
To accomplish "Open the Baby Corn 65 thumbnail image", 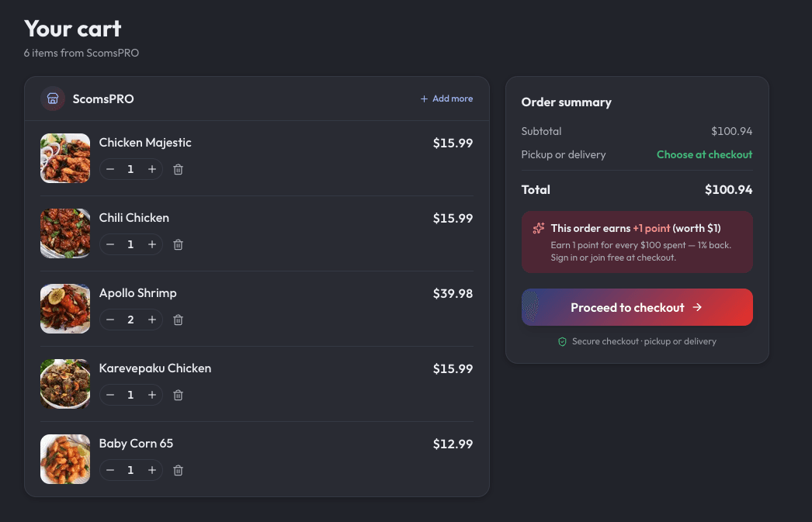I will [x=65, y=459].
